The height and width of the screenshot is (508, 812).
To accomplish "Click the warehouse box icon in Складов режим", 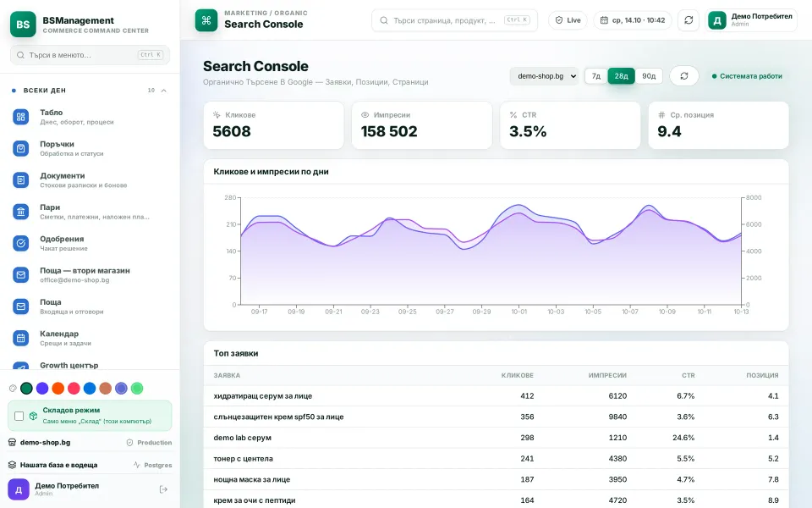I will [x=33, y=416].
